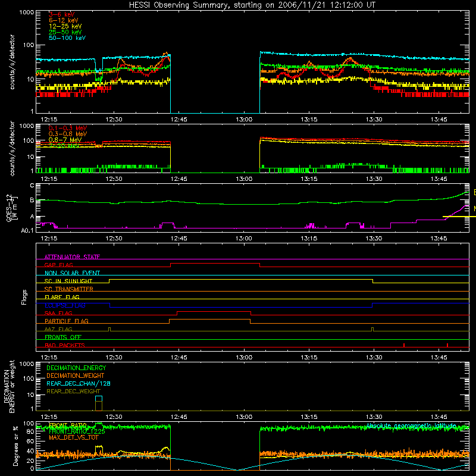
Task: Click the "Degrees or %" axis title
Action: pyautogui.click(x=16, y=446)
